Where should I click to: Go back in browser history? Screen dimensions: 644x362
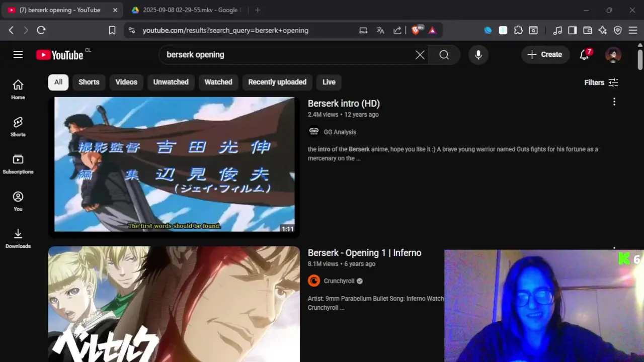click(x=11, y=30)
